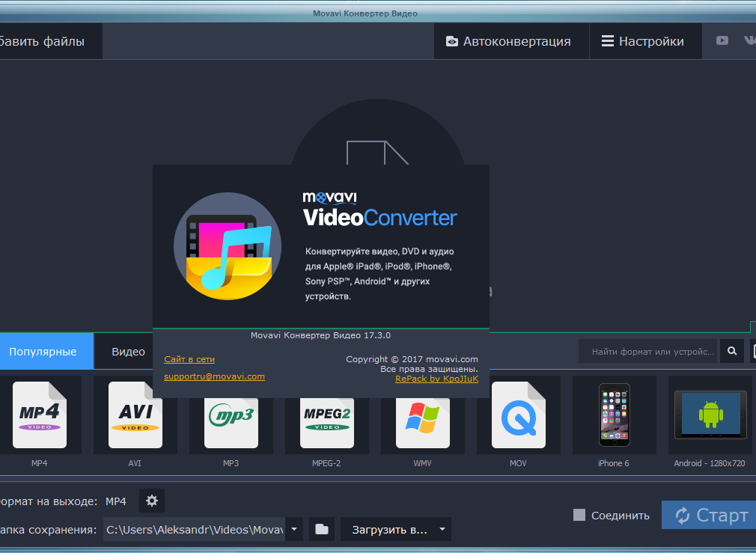Pick the WMV format preset
The height and width of the screenshot is (553, 756).
click(423, 425)
